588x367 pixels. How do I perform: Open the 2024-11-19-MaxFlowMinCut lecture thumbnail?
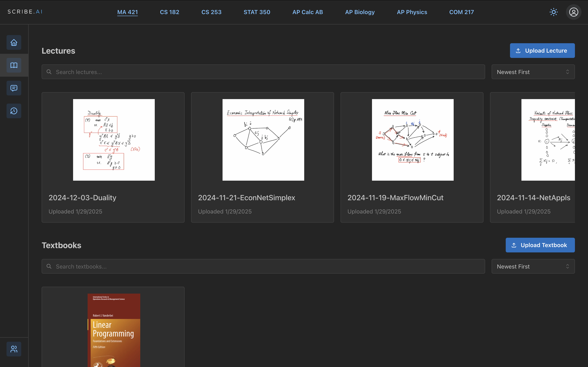(413, 140)
